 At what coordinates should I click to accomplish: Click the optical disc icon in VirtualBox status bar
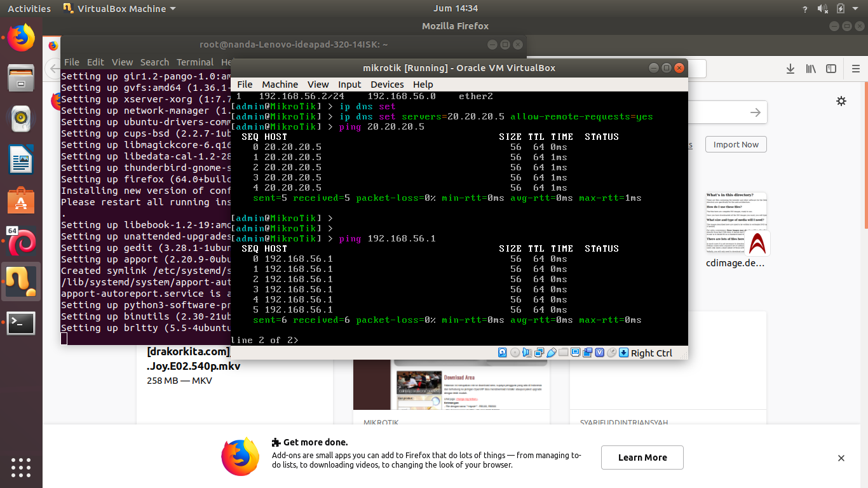click(515, 353)
